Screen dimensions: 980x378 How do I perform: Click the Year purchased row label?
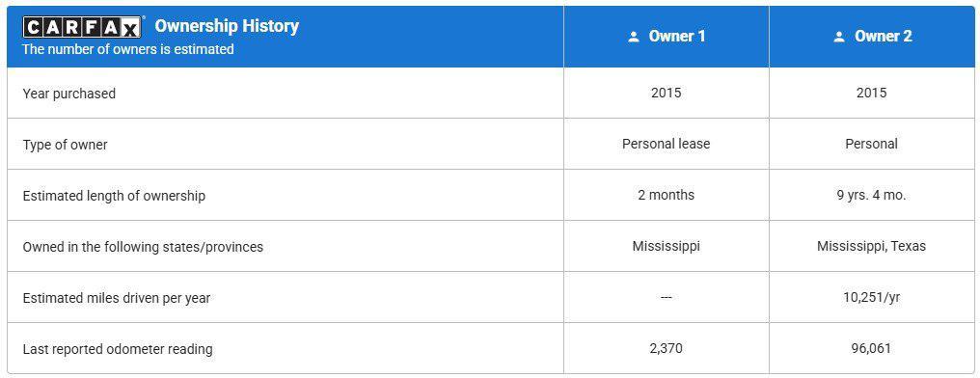(x=69, y=94)
